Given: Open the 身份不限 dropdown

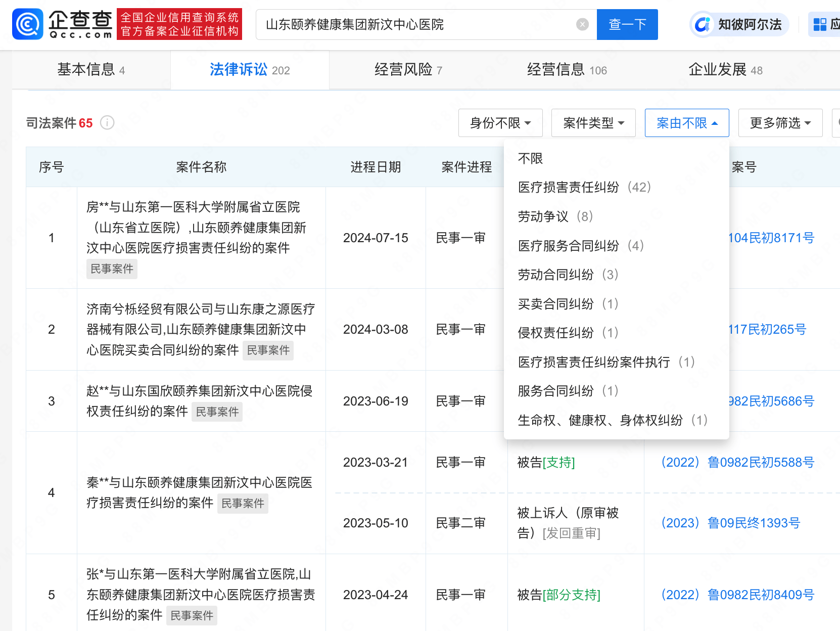Looking at the screenshot, I should coord(500,123).
